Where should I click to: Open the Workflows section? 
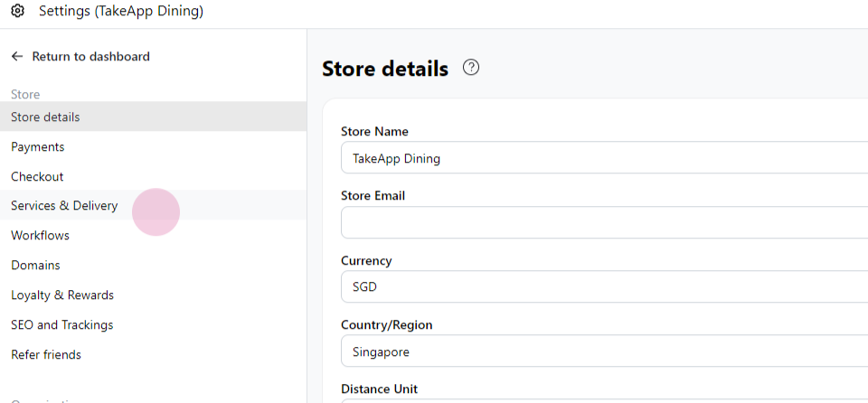click(154, 235)
